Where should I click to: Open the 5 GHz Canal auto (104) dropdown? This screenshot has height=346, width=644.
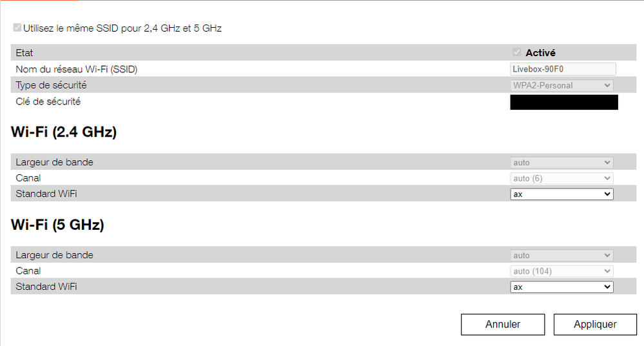(561, 271)
